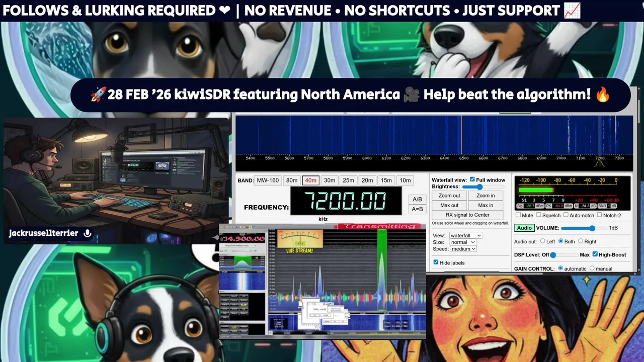Screen dimensions: 644x362
Task: Click the Max out zoom button
Action: (449, 205)
